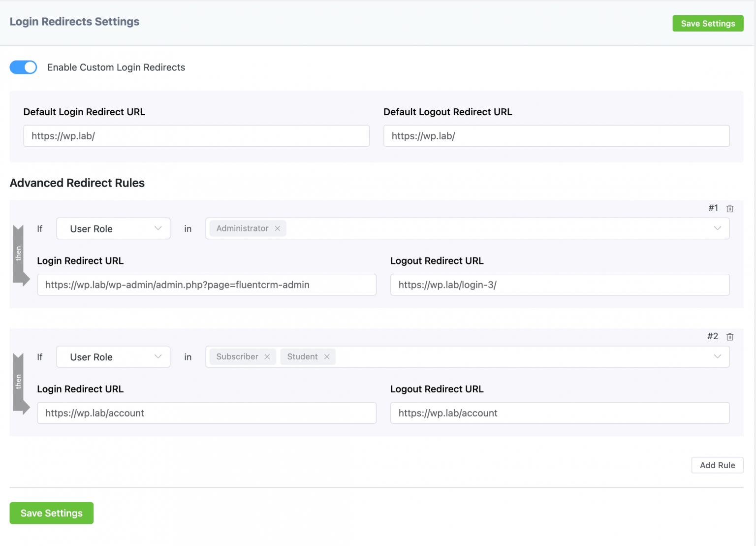Click the Default Login Redirect URL field

pyautogui.click(x=196, y=136)
